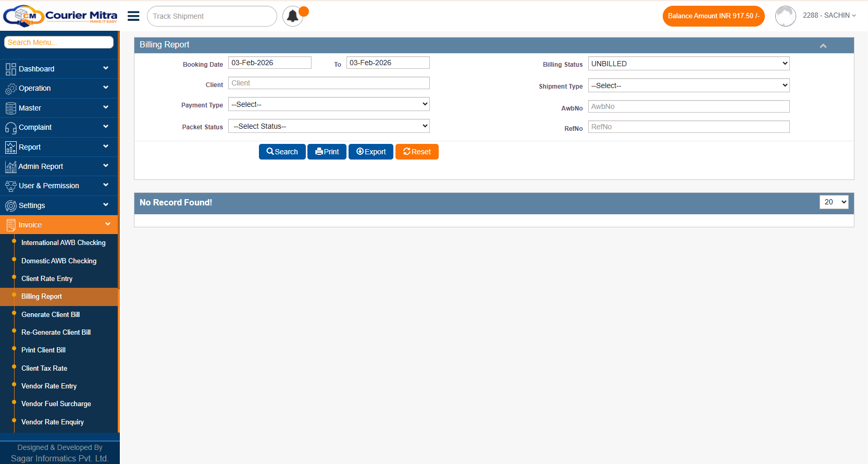Open the 2288 - SACHIN user dropdown
The image size is (868, 464).
[829, 16]
